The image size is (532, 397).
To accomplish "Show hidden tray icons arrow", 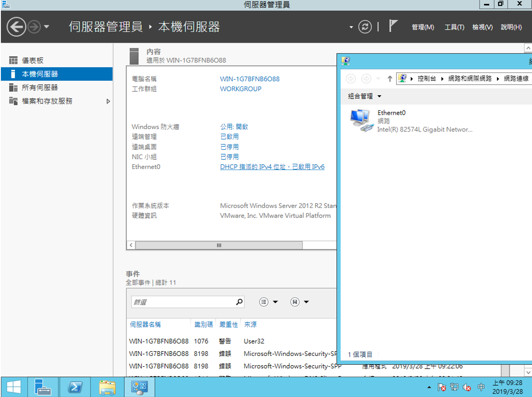I will [x=429, y=387].
